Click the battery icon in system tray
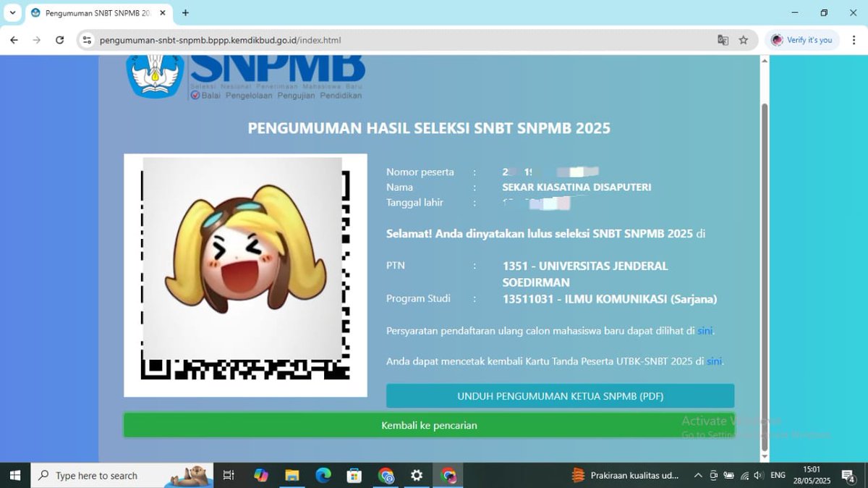Viewport: 868px width, 488px height. click(729, 476)
